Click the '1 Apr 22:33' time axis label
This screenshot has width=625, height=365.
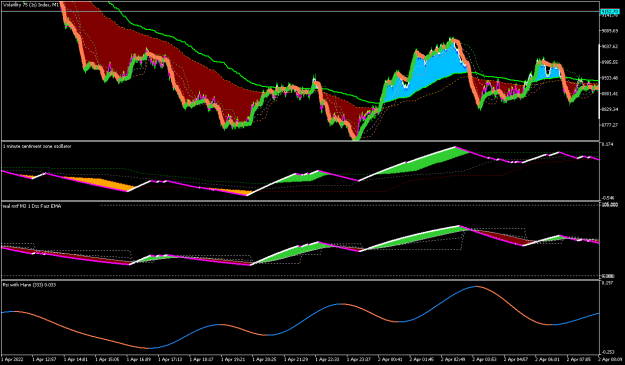coord(328,359)
